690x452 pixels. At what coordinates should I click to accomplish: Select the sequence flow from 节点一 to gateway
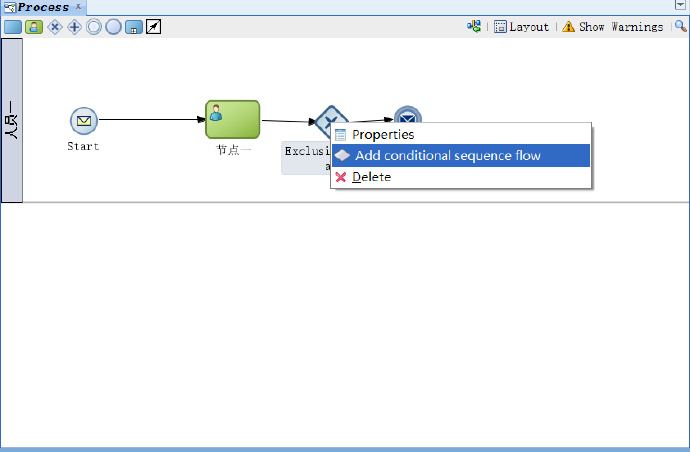tap(288, 121)
